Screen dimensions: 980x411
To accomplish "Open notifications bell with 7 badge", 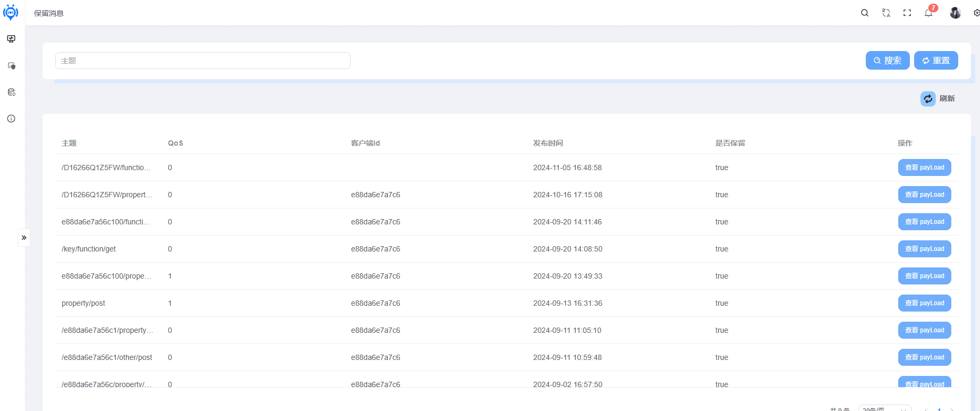I will point(929,12).
